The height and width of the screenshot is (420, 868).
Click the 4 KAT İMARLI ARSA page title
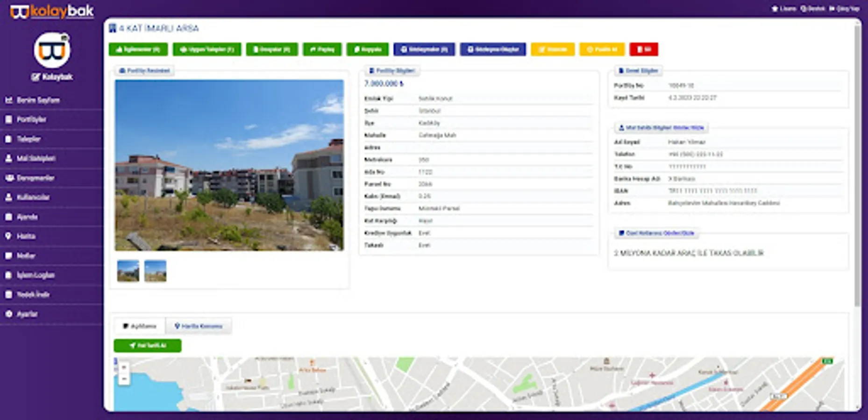pyautogui.click(x=158, y=28)
